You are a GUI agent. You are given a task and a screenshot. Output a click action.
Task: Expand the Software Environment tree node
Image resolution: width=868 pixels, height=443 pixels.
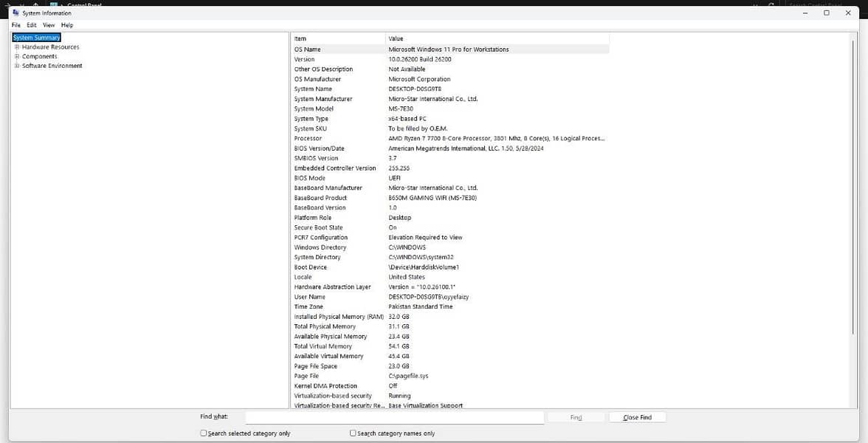tap(17, 66)
